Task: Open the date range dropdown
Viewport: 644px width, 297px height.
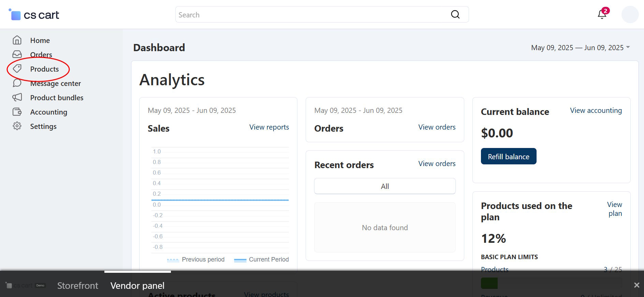Action: [580, 48]
